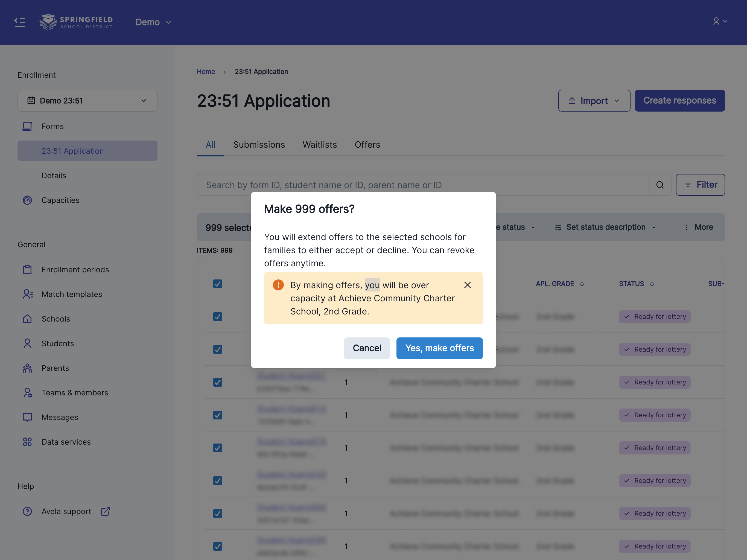This screenshot has height=560, width=747.
Task: Switch to the Waitlists tab
Action: tap(319, 145)
